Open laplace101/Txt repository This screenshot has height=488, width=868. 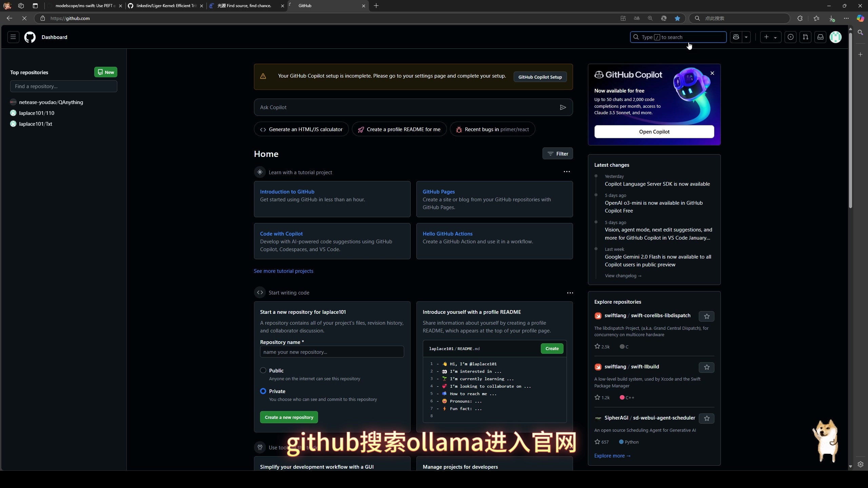tap(36, 124)
